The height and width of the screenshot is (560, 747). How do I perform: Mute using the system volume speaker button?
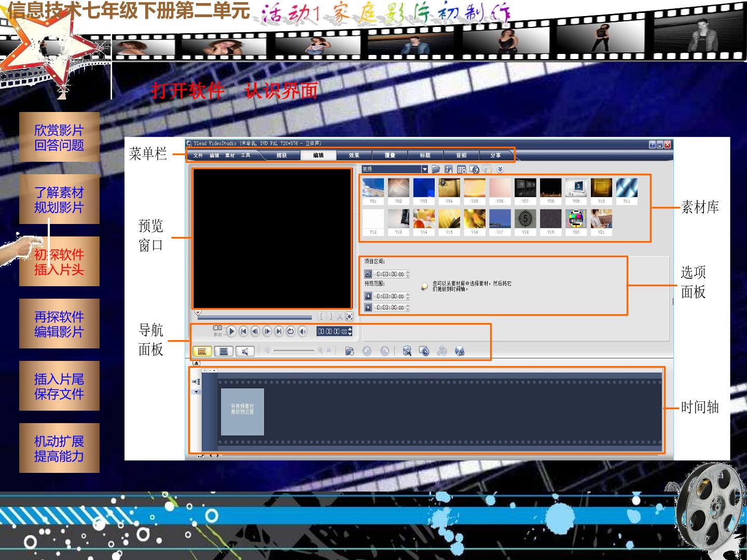pyautogui.click(x=303, y=331)
